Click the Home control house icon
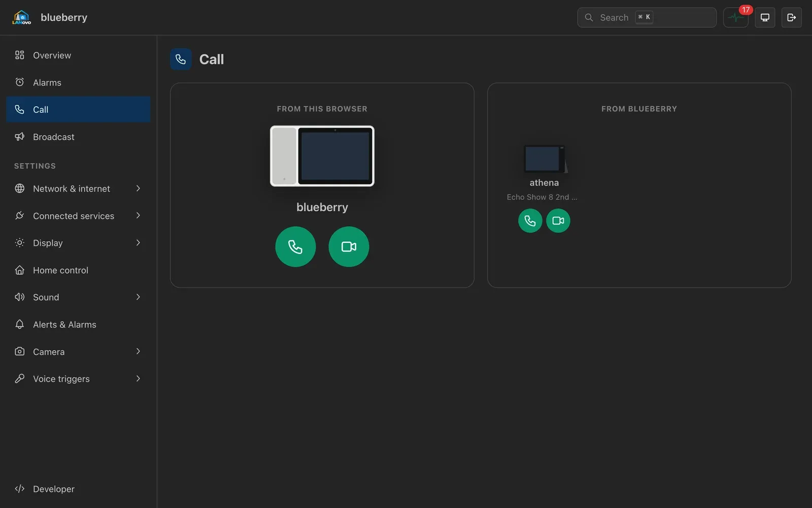812x508 pixels. point(20,270)
